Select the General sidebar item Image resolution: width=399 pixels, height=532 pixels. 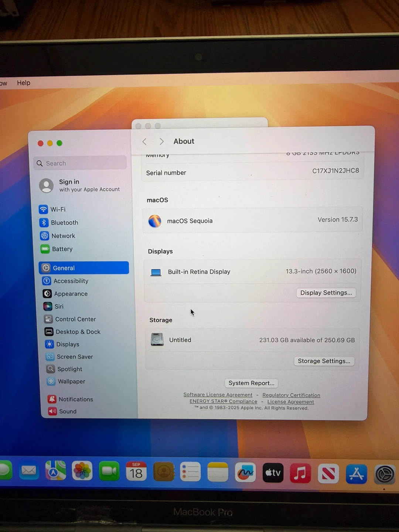point(84,268)
